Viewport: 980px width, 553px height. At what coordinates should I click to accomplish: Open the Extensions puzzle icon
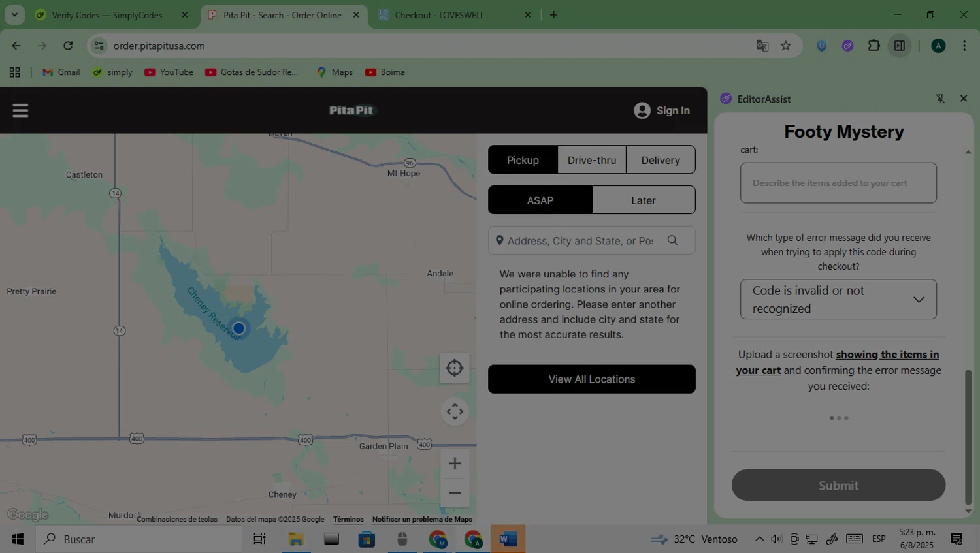click(874, 46)
